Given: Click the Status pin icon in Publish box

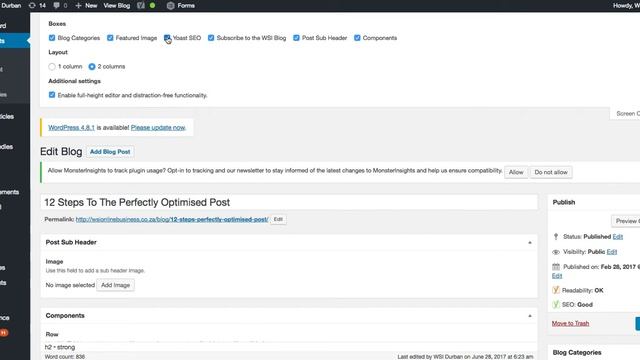Looking at the screenshot, I should (x=556, y=237).
